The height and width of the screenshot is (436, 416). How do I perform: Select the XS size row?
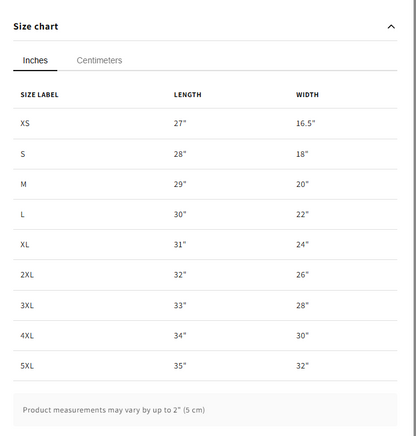(205, 123)
